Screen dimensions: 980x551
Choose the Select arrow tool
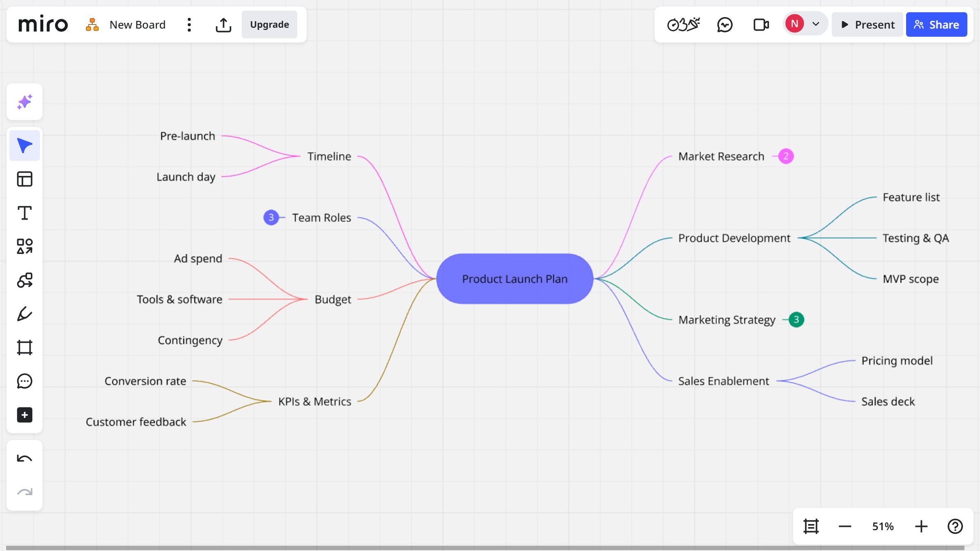coord(24,145)
